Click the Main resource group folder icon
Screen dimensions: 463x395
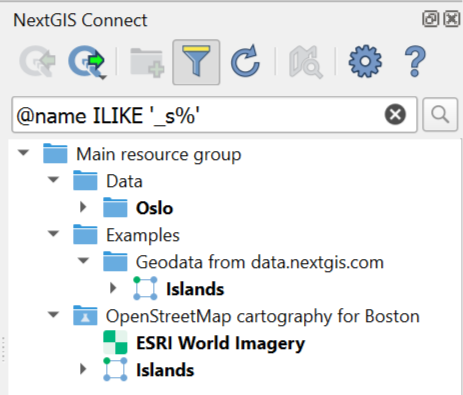[x=55, y=153]
